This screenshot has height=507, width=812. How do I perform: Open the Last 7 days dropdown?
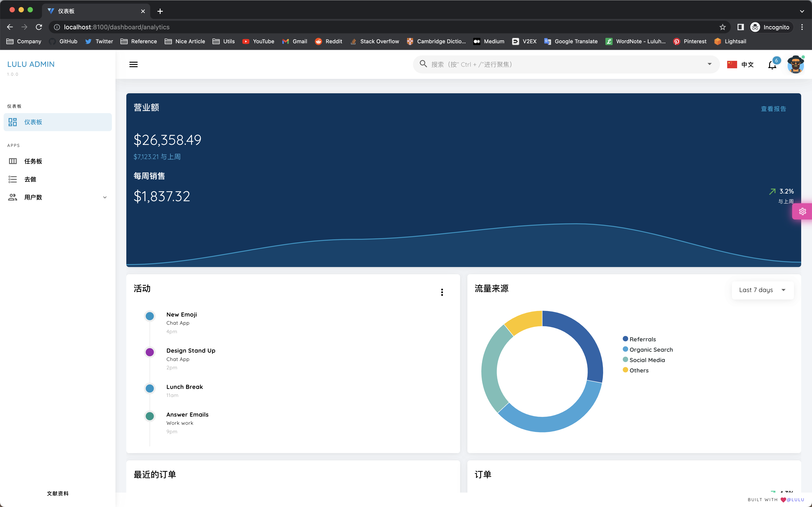(762, 290)
